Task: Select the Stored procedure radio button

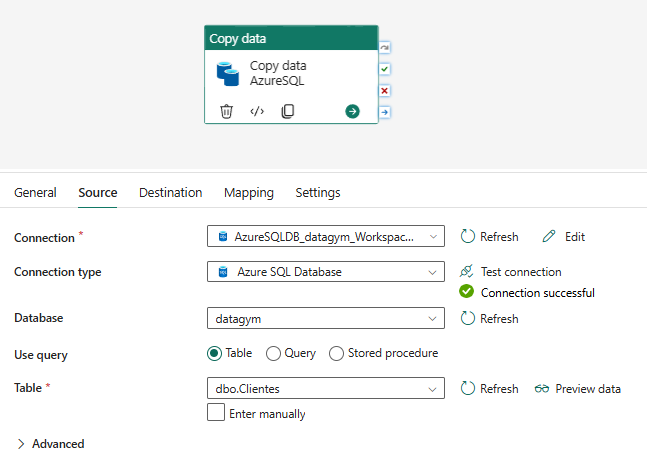Action: pyautogui.click(x=336, y=353)
